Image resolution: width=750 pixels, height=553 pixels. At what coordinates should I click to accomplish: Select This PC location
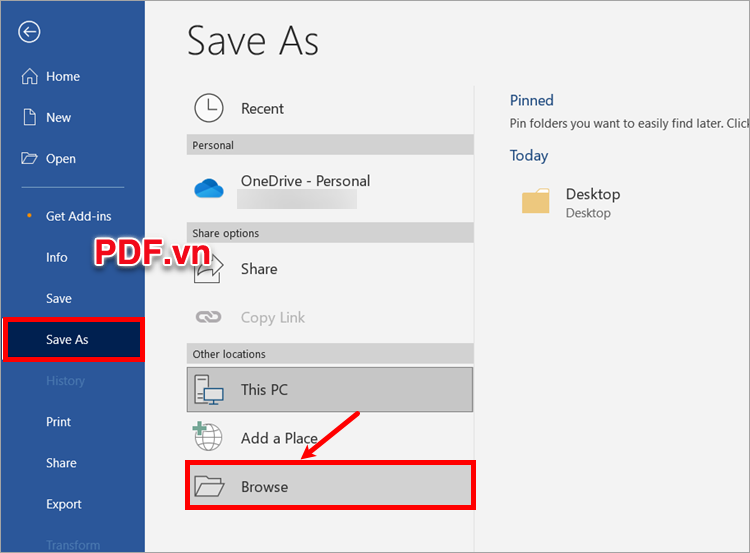(x=330, y=390)
